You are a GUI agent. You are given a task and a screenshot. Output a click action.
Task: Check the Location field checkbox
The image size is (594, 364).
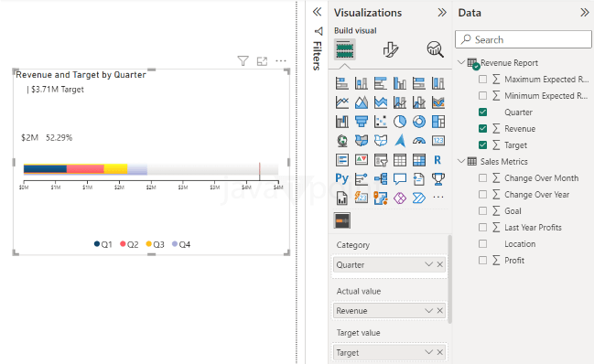[x=482, y=243]
